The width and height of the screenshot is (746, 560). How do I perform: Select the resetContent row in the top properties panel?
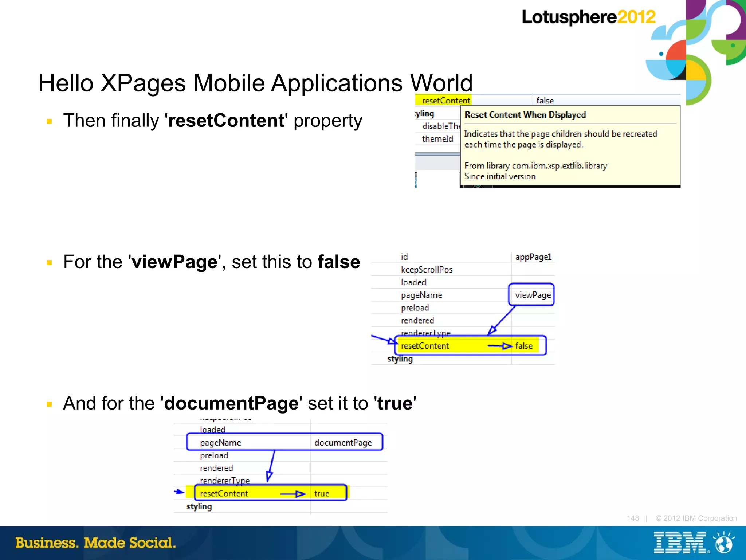coord(547,100)
